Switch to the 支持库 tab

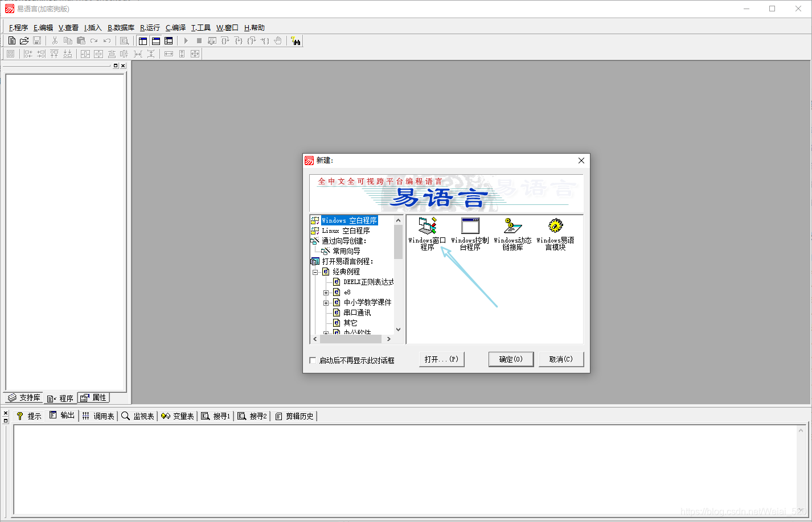tap(24, 397)
